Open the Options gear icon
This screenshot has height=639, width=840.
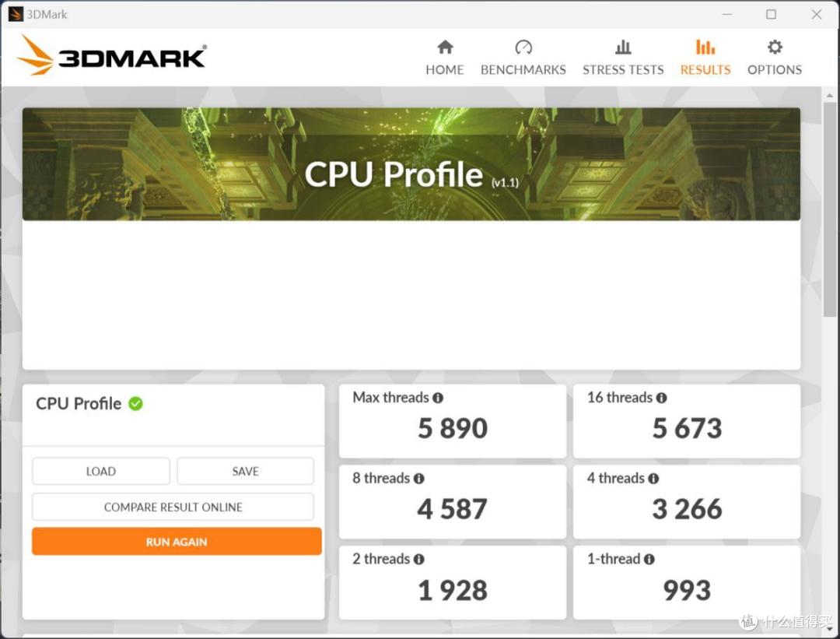pyautogui.click(x=775, y=47)
